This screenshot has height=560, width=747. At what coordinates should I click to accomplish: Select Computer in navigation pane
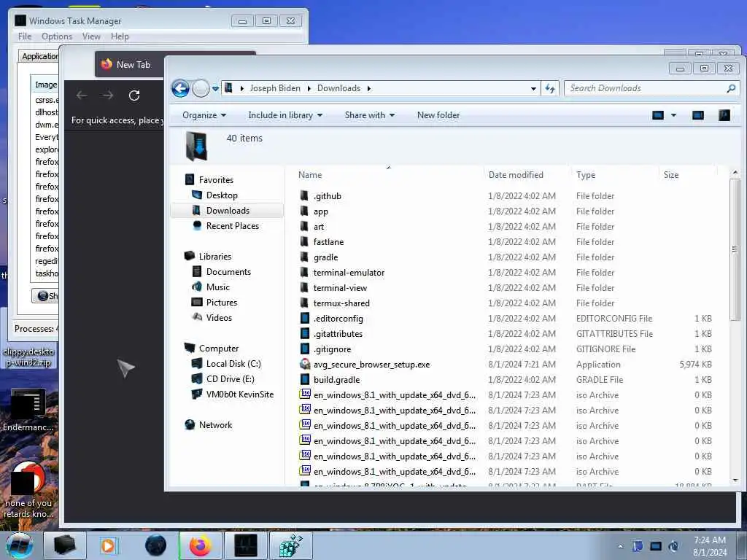coord(218,349)
